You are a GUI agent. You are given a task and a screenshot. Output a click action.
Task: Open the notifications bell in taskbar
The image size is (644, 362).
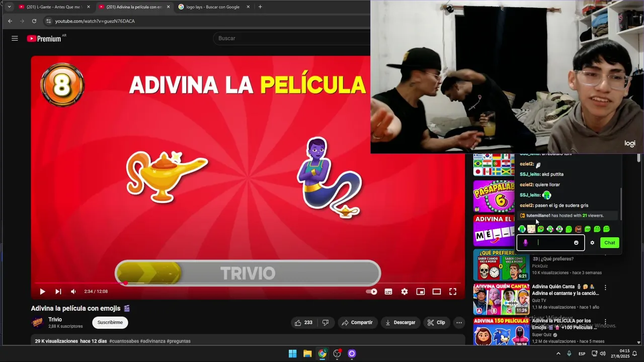point(635,353)
